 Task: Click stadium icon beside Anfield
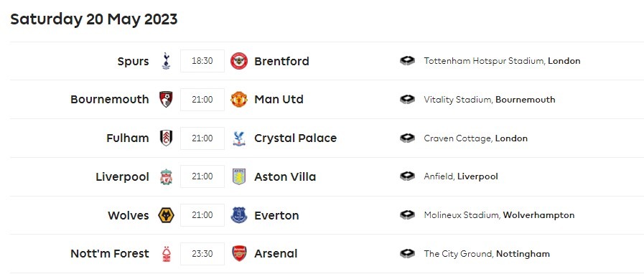pyautogui.click(x=407, y=176)
